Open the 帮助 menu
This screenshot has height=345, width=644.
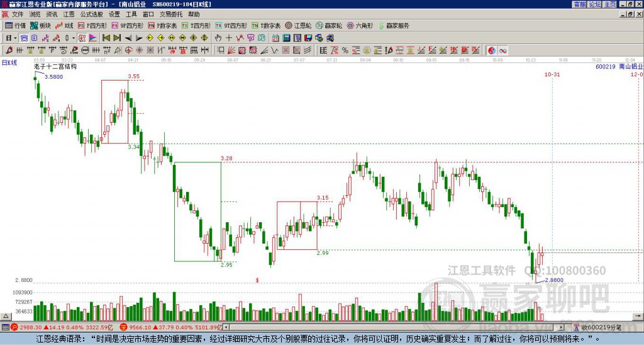click(194, 14)
